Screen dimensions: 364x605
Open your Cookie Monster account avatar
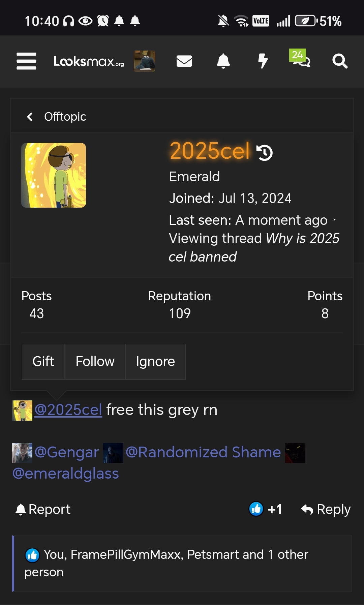144,61
